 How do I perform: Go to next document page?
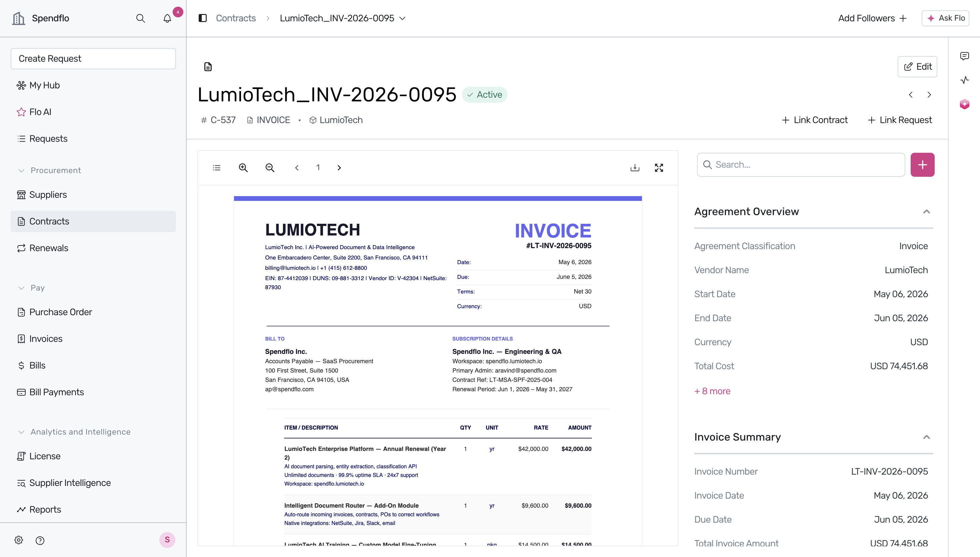pyautogui.click(x=339, y=167)
